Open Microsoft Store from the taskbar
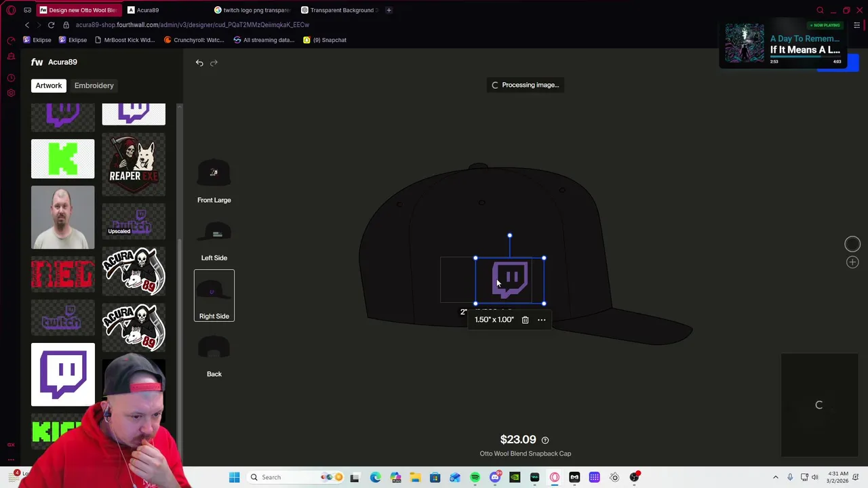The image size is (868, 488). tap(435, 477)
